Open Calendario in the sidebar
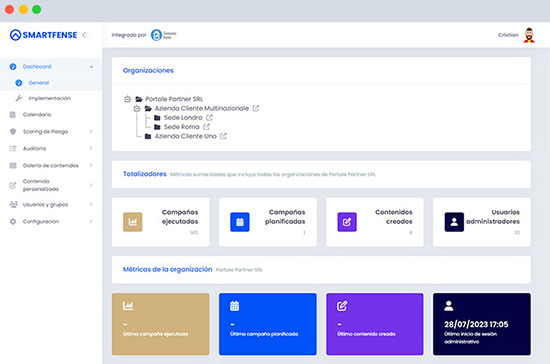Screen dimensions: 550x364 pyautogui.click(x=37, y=114)
